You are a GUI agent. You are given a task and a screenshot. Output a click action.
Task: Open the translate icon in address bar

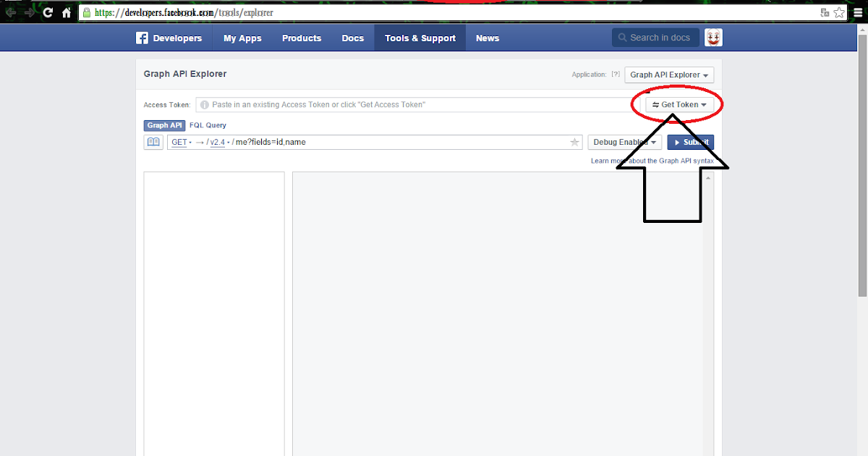pyautogui.click(x=824, y=13)
